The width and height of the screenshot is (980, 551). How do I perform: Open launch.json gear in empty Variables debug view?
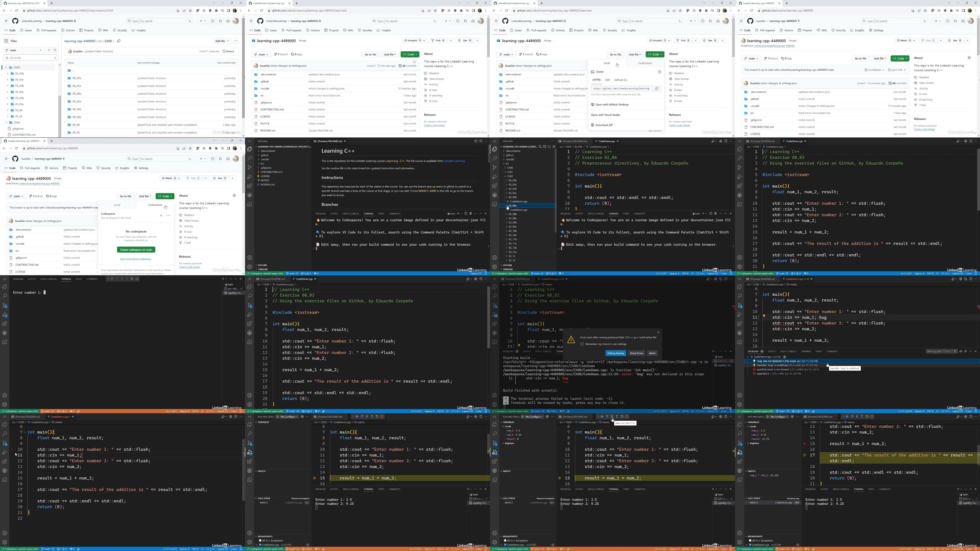pyautogui.click(x=303, y=416)
